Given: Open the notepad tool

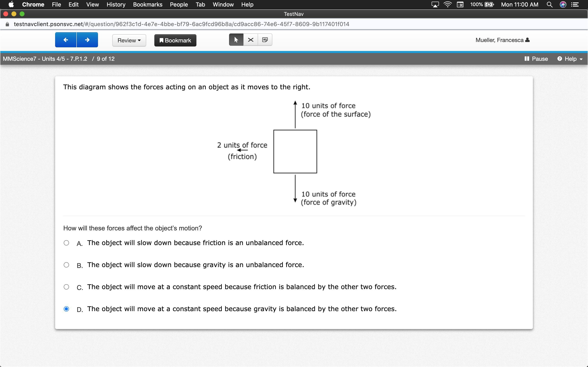Looking at the screenshot, I should [265, 40].
